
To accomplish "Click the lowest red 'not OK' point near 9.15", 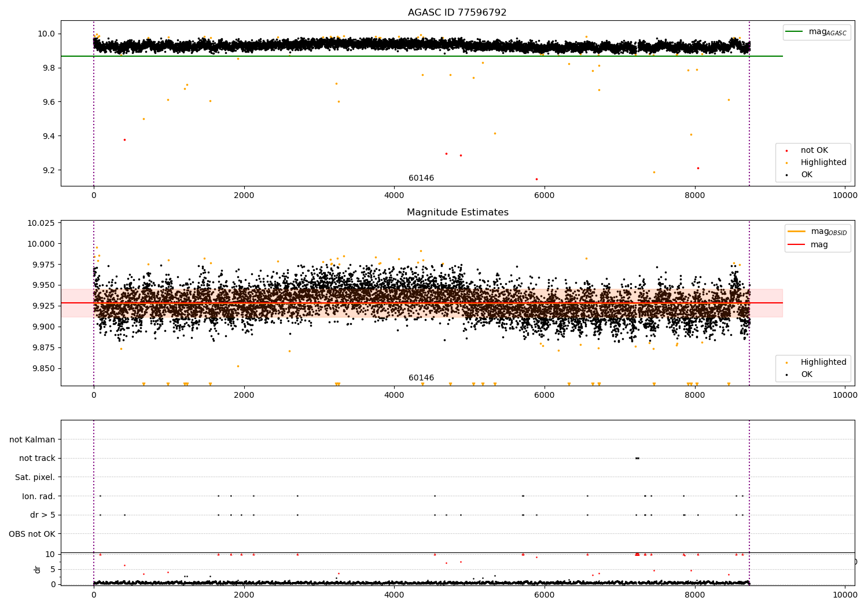I will click(536, 179).
